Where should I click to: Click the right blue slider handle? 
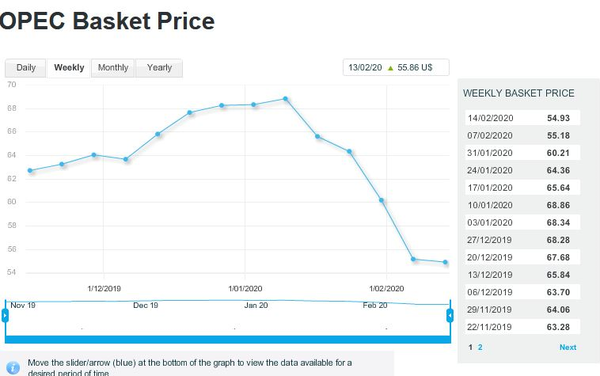pos(450,316)
